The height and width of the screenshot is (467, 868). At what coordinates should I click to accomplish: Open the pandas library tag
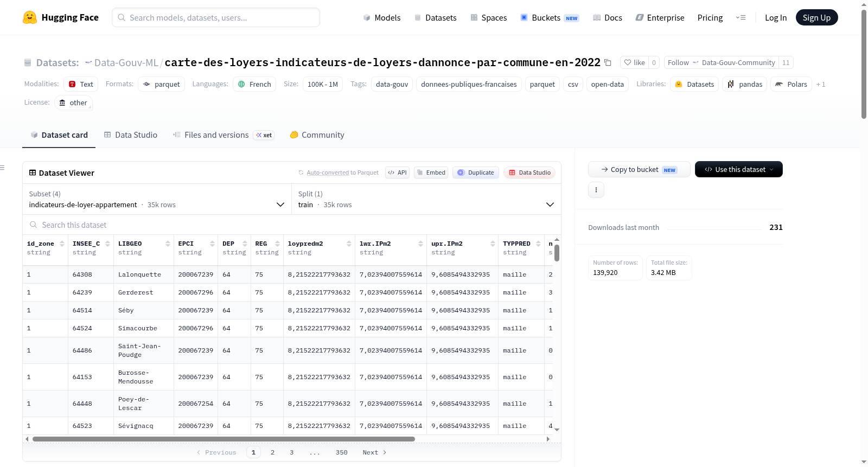point(745,84)
